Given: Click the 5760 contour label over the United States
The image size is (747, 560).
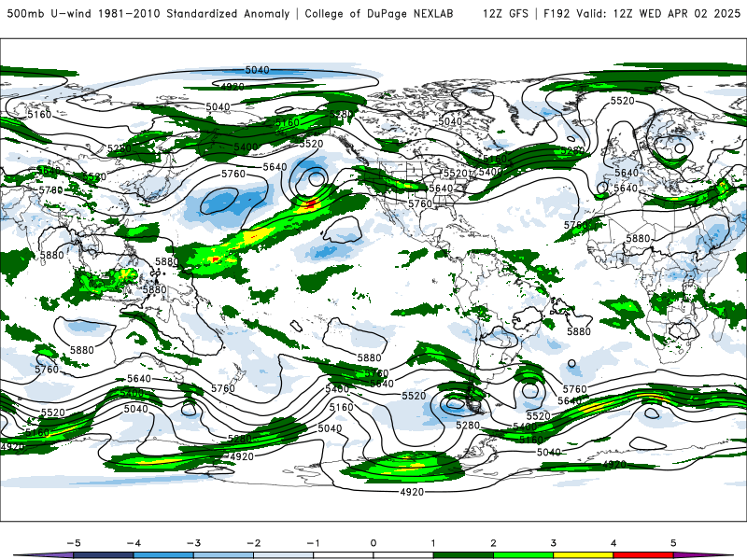Looking at the screenshot, I should [419, 203].
